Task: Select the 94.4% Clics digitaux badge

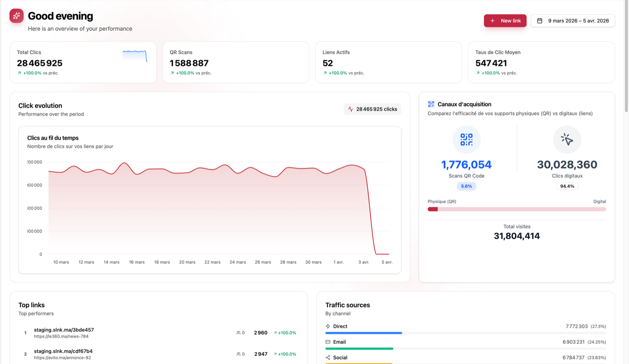Action: tap(567, 186)
